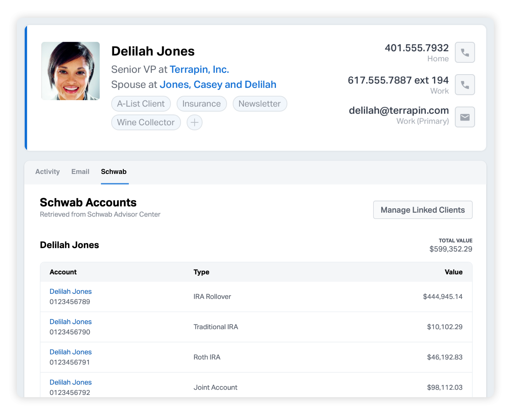Viewport: 513px width, 420px height.
Task: Open Delilah Jones Traditional IRA account link
Action: [70, 322]
